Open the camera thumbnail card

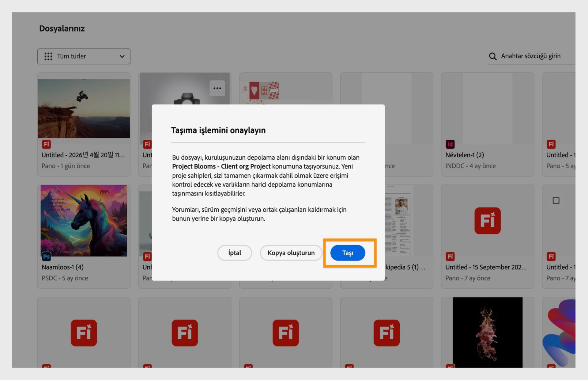[185, 89]
